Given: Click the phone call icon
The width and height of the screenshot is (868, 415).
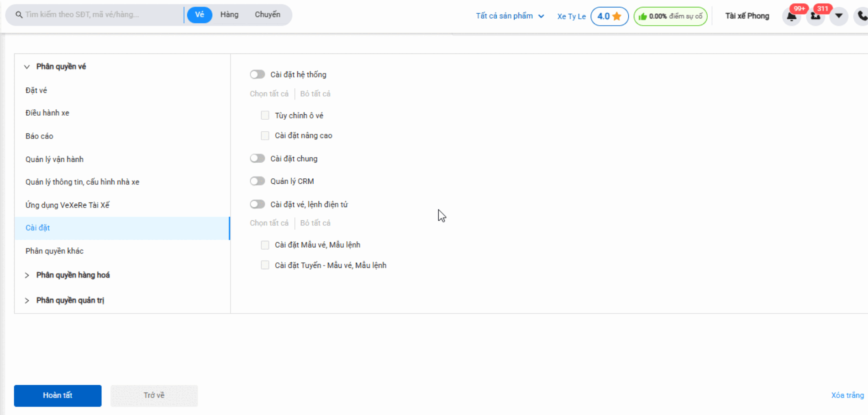Looking at the screenshot, I should point(862,16).
